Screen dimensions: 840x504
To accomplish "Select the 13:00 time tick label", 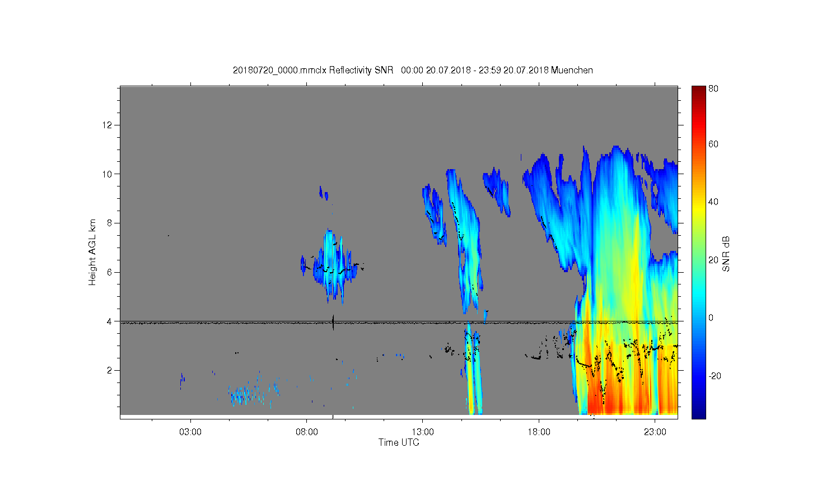I will coord(423,432).
